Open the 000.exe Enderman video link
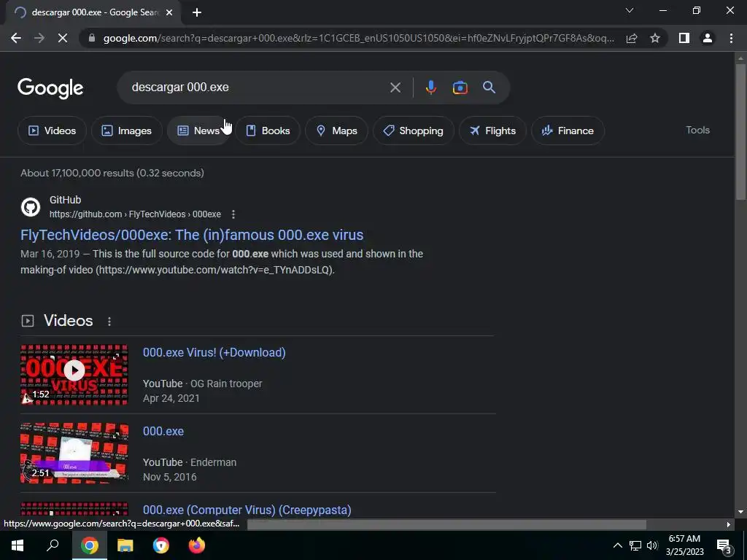 (163, 431)
